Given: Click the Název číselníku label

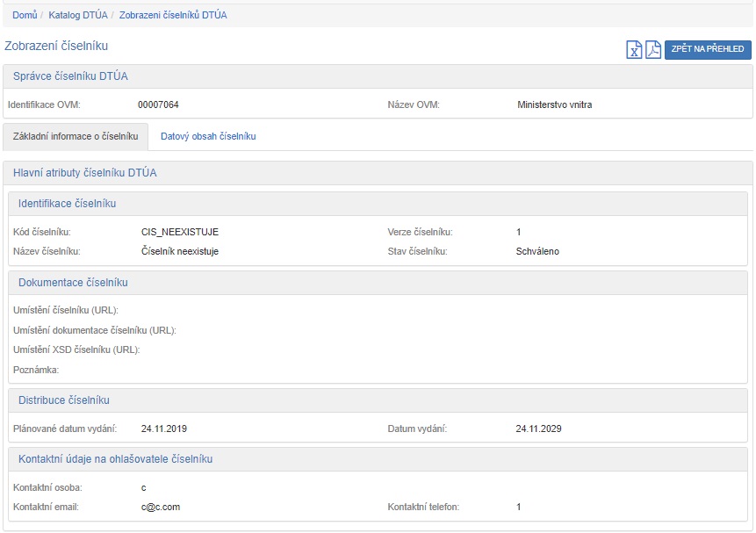Looking at the screenshot, I should coord(47,251).
